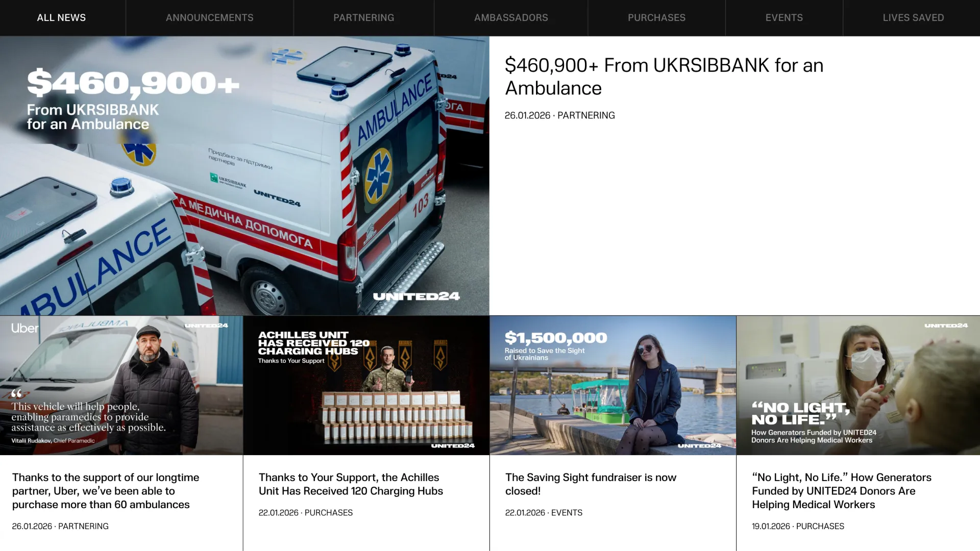Click the '26.01.2026 · PARTNERING' label under featured headline

point(560,115)
